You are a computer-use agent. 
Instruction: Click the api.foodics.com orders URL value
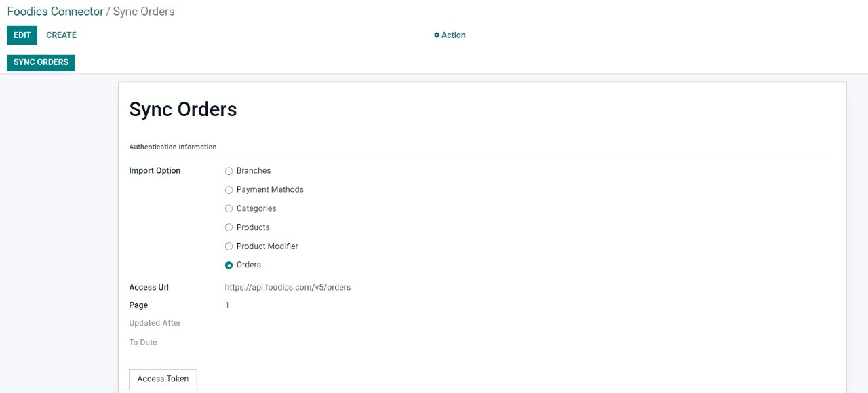[x=288, y=287]
